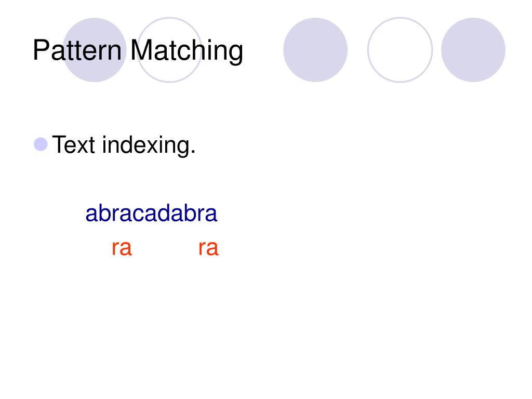
Task: Click the first filled lavender circle behind Pattern
Action: [95, 50]
